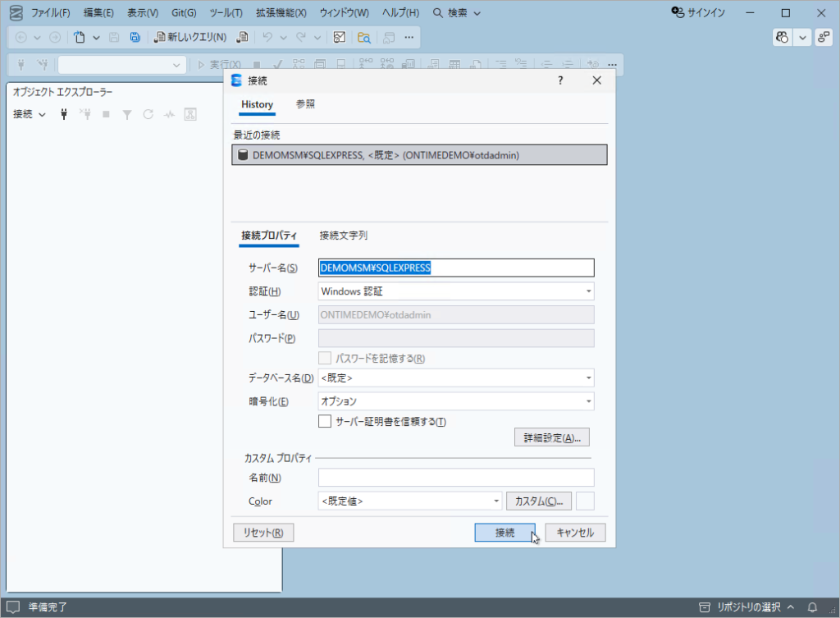Viewport: 840px width, 618px height.
Task: Click the ? help icon in 接続 dialog
Action: click(x=560, y=80)
